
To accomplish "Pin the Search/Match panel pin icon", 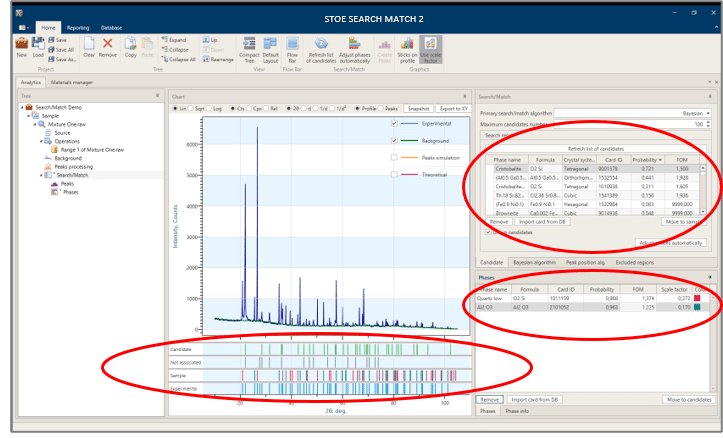I will 710,96.
